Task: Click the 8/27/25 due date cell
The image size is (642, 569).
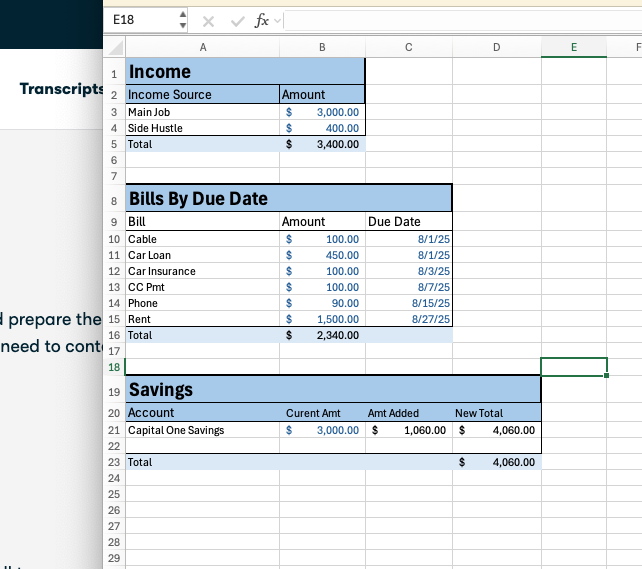Action: coord(409,319)
